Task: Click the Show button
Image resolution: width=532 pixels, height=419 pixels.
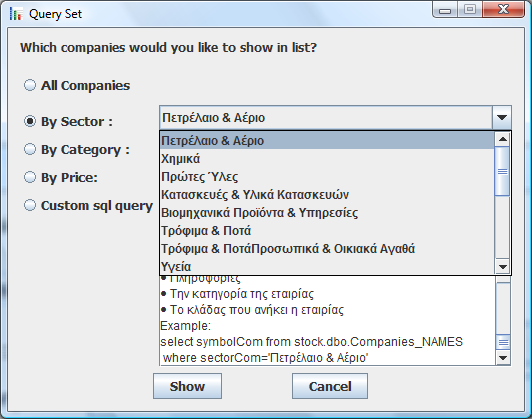Action: pos(187,386)
